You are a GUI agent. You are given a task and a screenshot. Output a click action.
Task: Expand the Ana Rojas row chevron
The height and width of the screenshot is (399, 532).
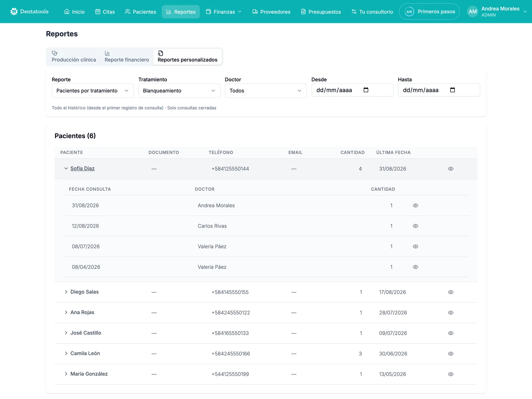(66, 312)
